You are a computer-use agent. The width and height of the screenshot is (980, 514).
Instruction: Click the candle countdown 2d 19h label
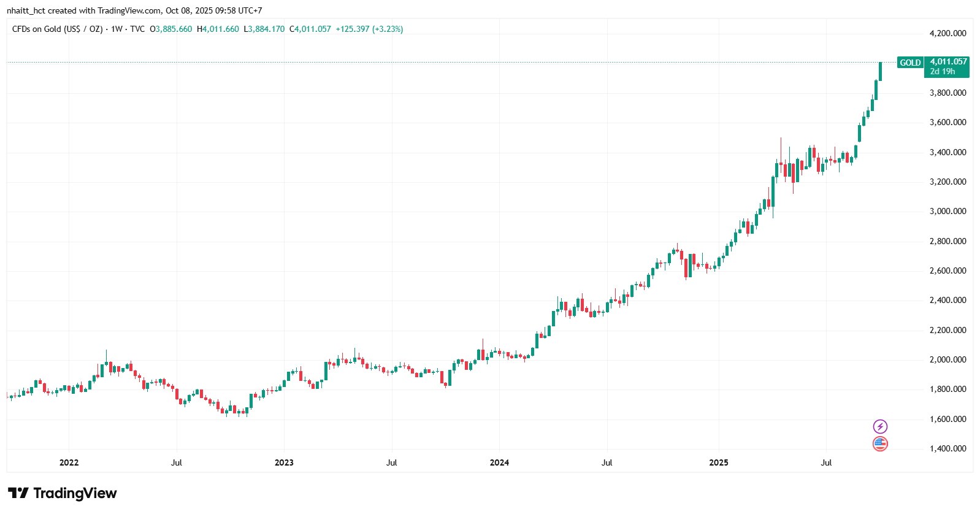[x=942, y=71]
